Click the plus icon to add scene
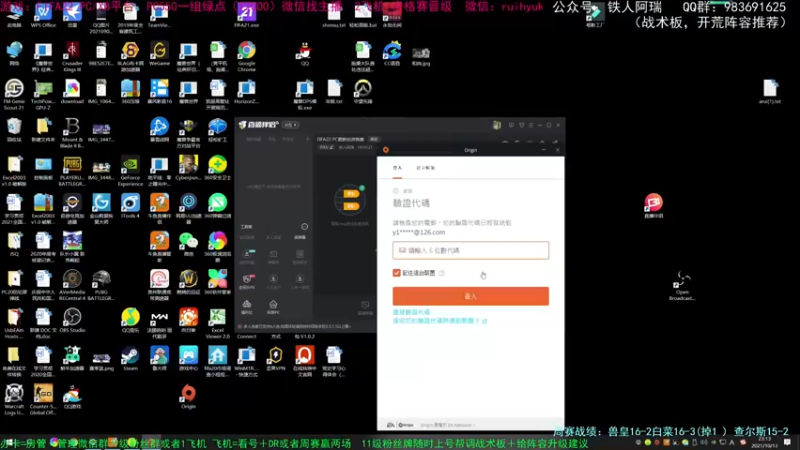This screenshot has width=800, height=450. [x=307, y=139]
